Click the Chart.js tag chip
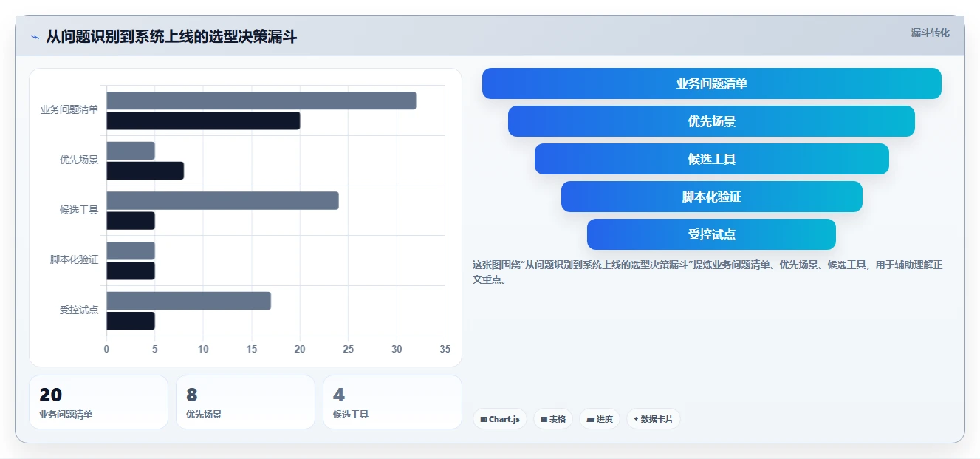980x459 pixels. click(500, 419)
